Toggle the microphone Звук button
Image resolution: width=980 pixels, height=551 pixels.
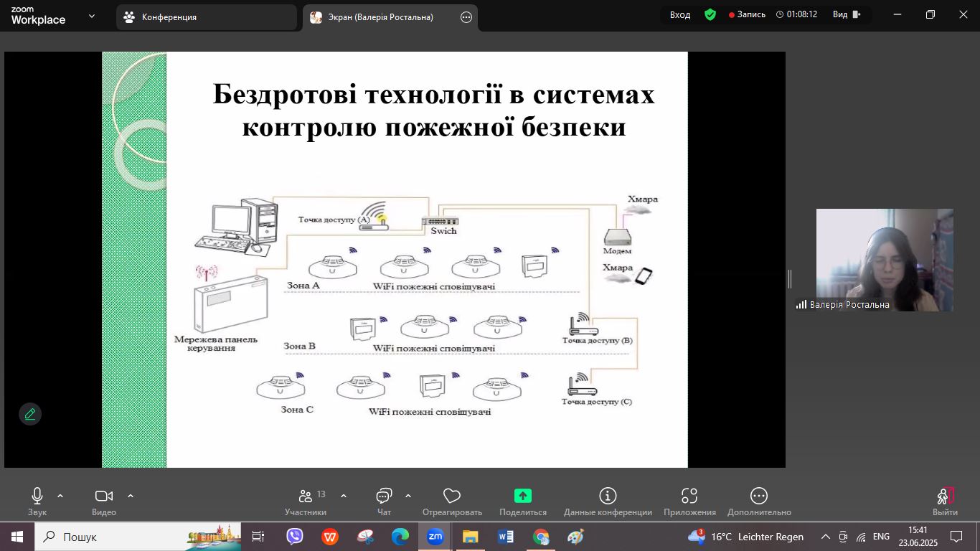click(x=37, y=496)
